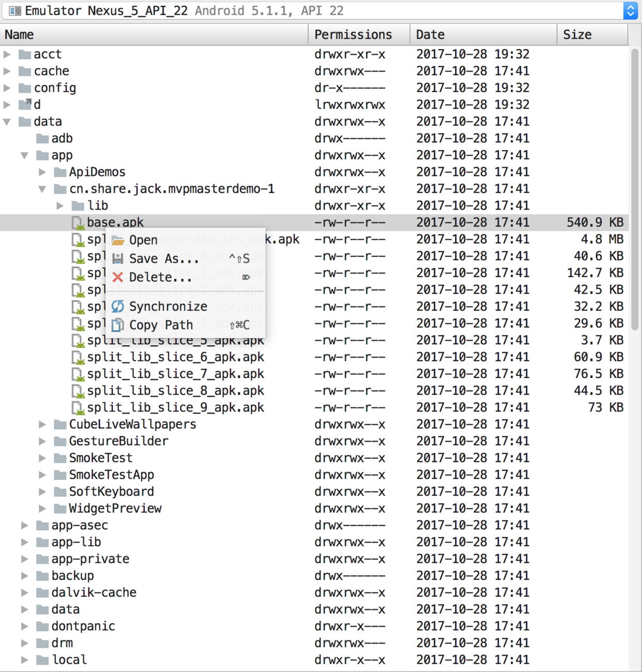Click the symlink folder icon for d

point(25,105)
